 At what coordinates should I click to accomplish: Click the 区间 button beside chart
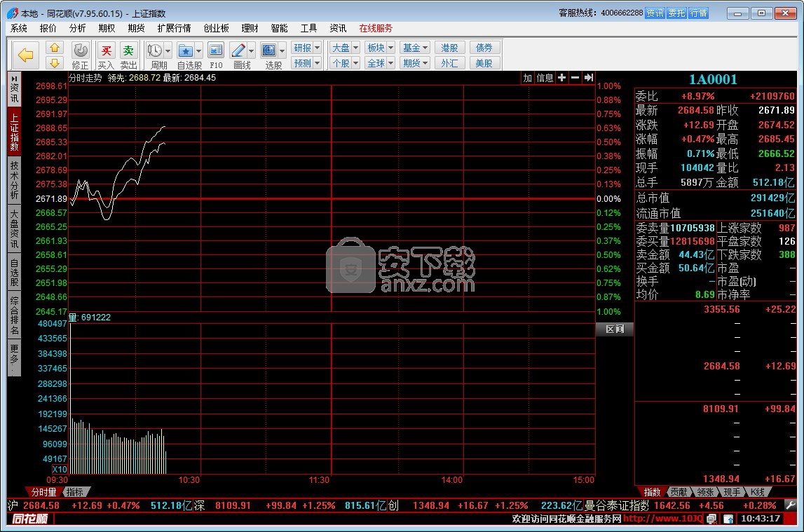[615, 329]
